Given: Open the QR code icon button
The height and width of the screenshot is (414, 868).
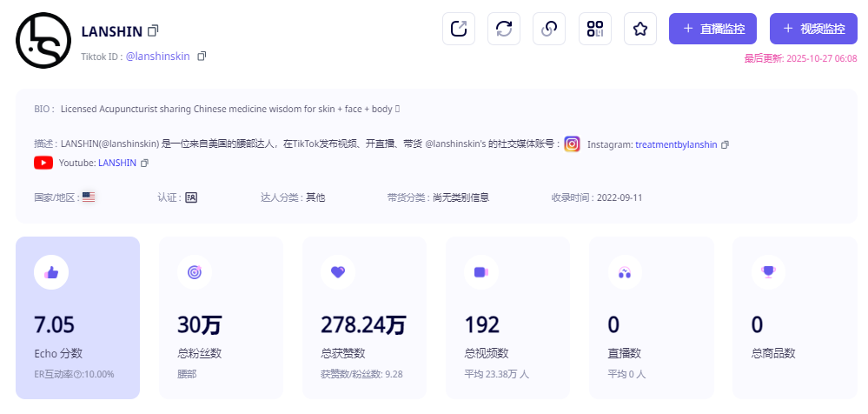Looking at the screenshot, I should 594,29.
